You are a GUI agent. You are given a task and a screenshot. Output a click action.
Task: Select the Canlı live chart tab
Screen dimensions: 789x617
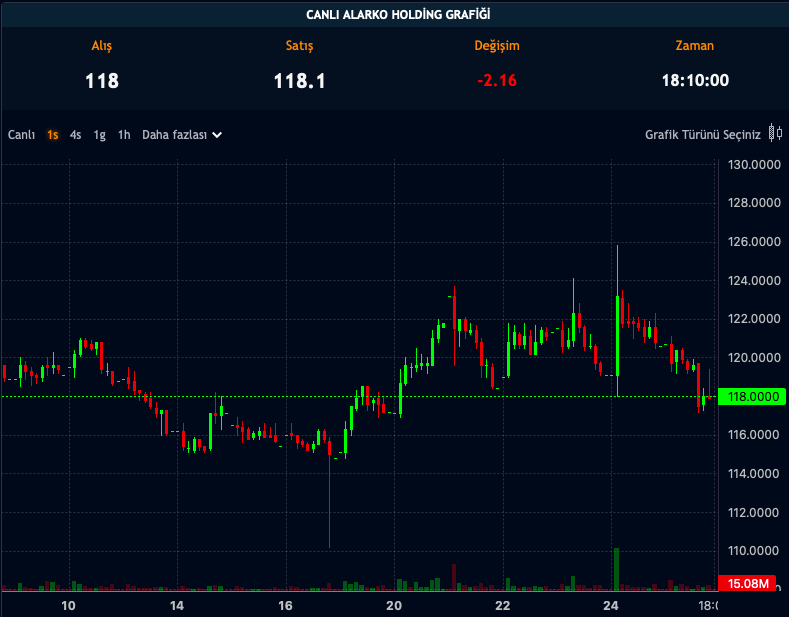pos(21,135)
